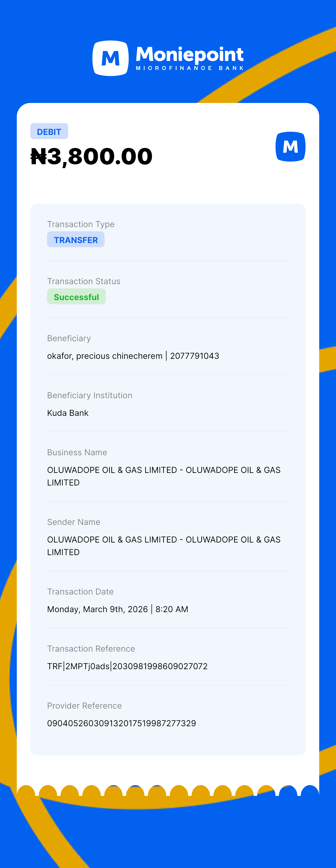Click the TRANSFER transaction type tag
This screenshot has height=868, width=336.
pos(76,239)
